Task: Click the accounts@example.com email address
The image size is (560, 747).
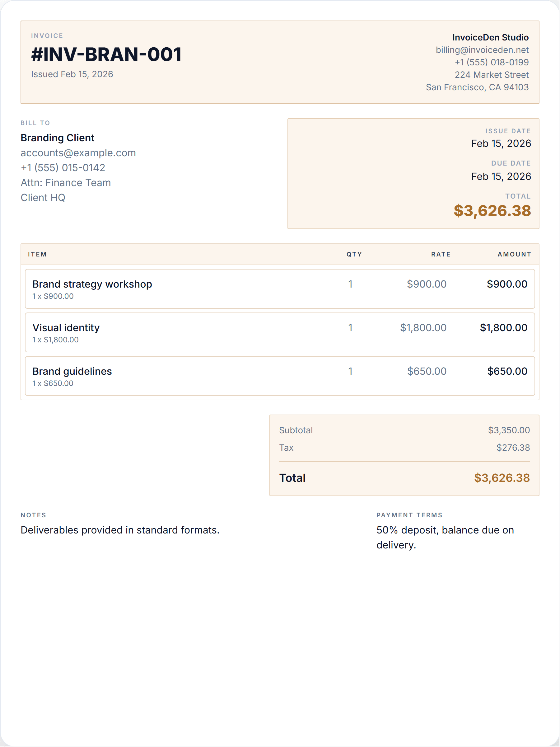Action: coord(78,153)
